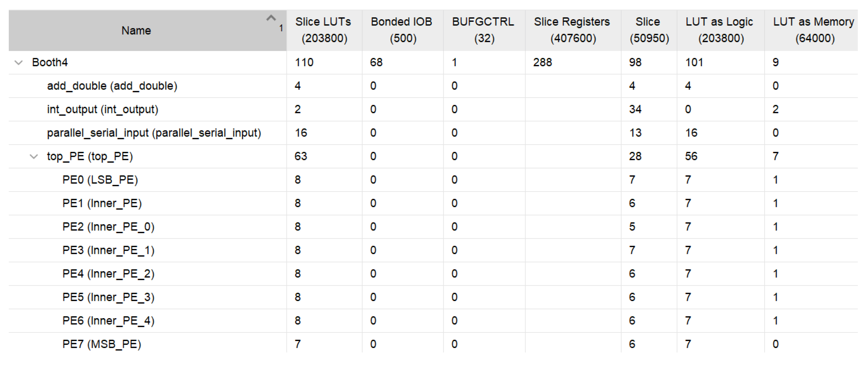Collapse the top_PE hierarchy node
The height and width of the screenshot is (372, 868).
34,157
